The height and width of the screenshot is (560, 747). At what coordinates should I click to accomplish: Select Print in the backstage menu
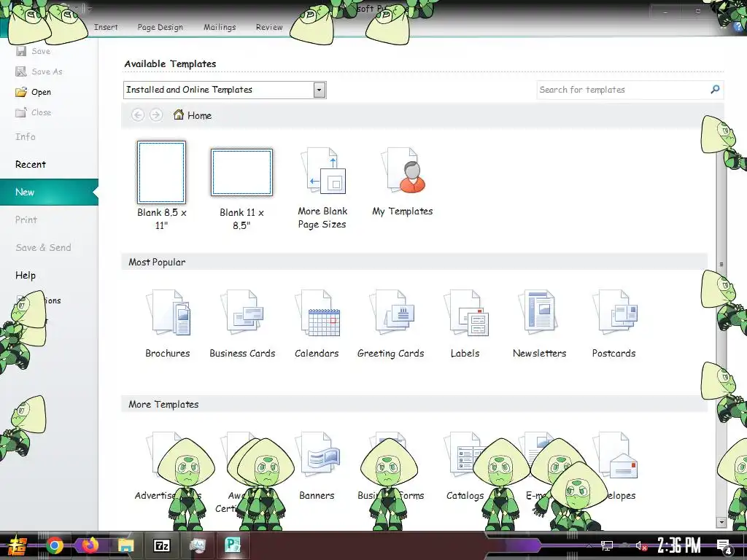26,219
